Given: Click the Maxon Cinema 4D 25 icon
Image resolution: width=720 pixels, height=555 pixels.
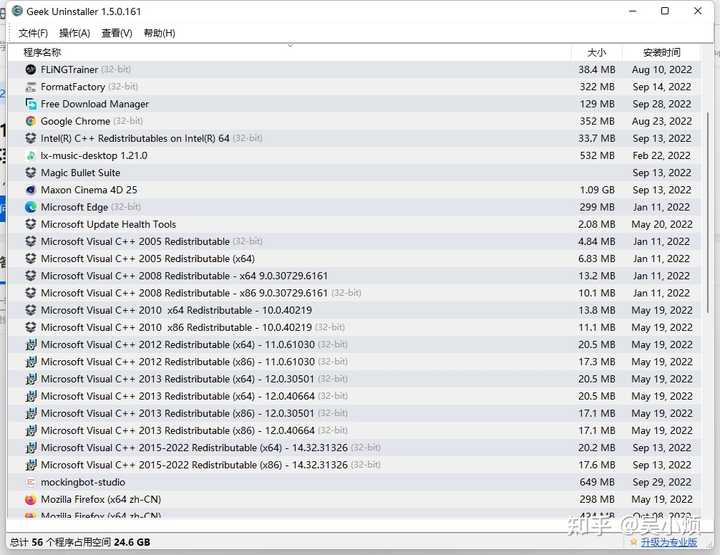Looking at the screenshot, I should [x=31, y=190].
